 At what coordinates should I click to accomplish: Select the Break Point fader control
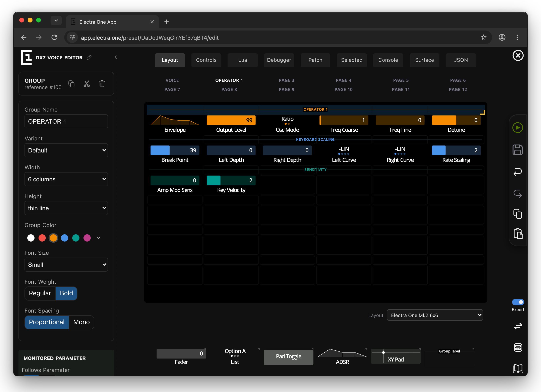[175, 154]
